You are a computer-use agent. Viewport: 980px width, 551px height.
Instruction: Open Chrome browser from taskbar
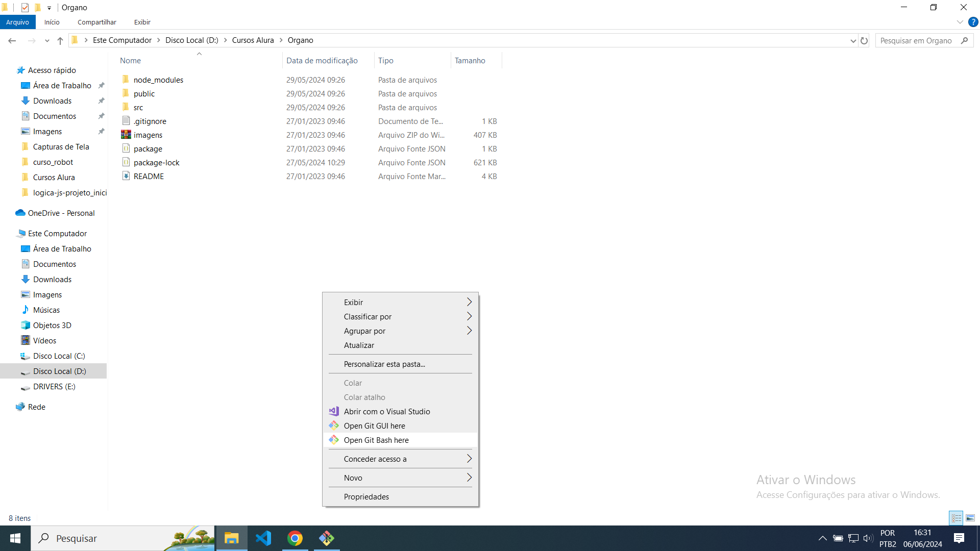[x=295, y=538]
